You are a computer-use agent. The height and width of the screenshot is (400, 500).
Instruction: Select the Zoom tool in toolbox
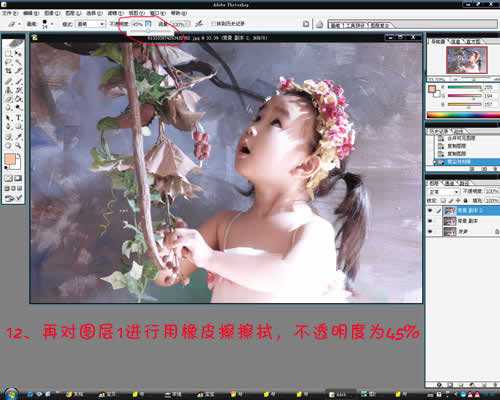point(18,146)
